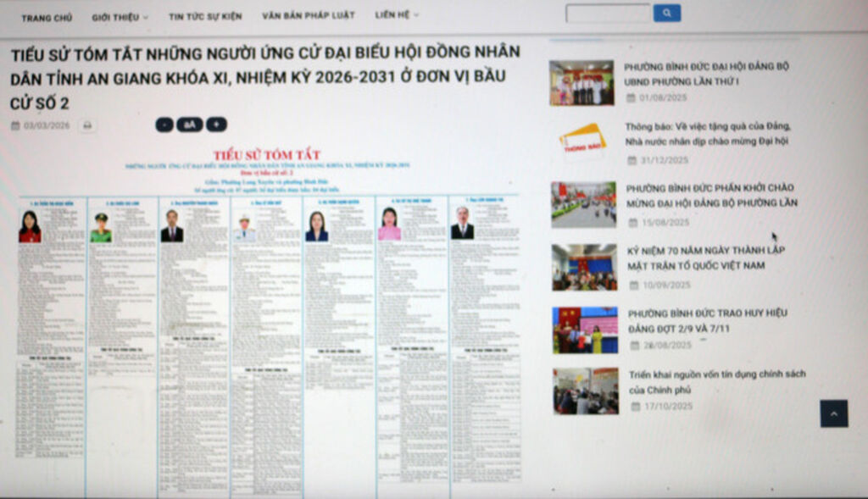
Task: Open the Trang chủ menu item
Action: point(47,17)
